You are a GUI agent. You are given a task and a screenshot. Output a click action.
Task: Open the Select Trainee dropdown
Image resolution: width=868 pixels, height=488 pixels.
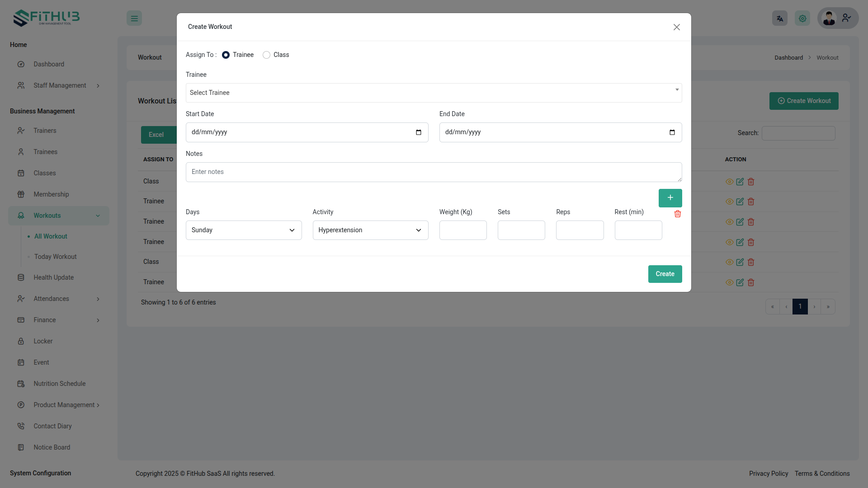pos(433,93)
